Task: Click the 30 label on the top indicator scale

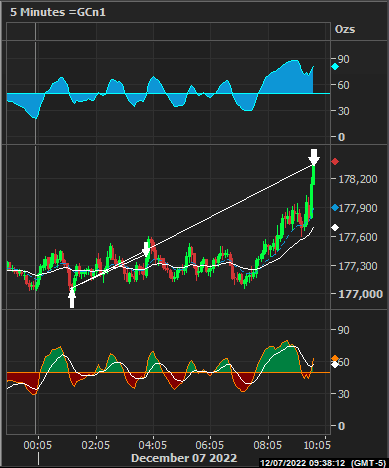Action: (x=344, y=111)
